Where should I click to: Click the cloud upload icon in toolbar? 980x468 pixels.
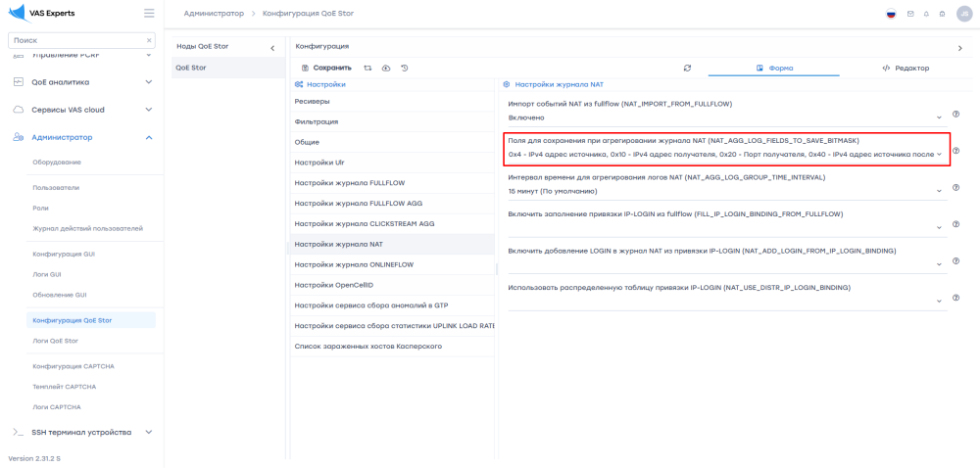[x=386, y=68]
